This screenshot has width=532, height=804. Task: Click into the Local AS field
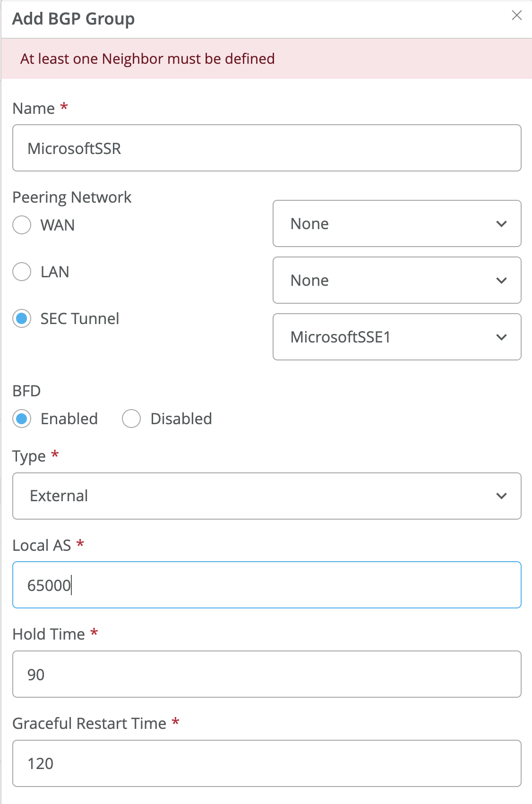tap(266, 585)
